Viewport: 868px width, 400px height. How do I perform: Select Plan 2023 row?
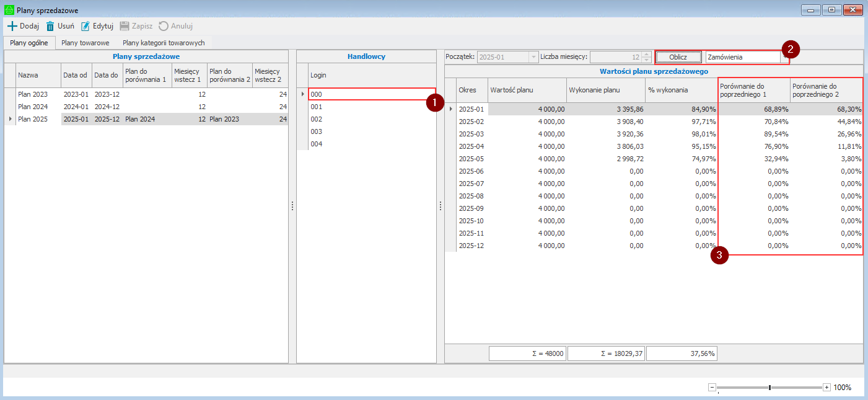coord(32,94)
